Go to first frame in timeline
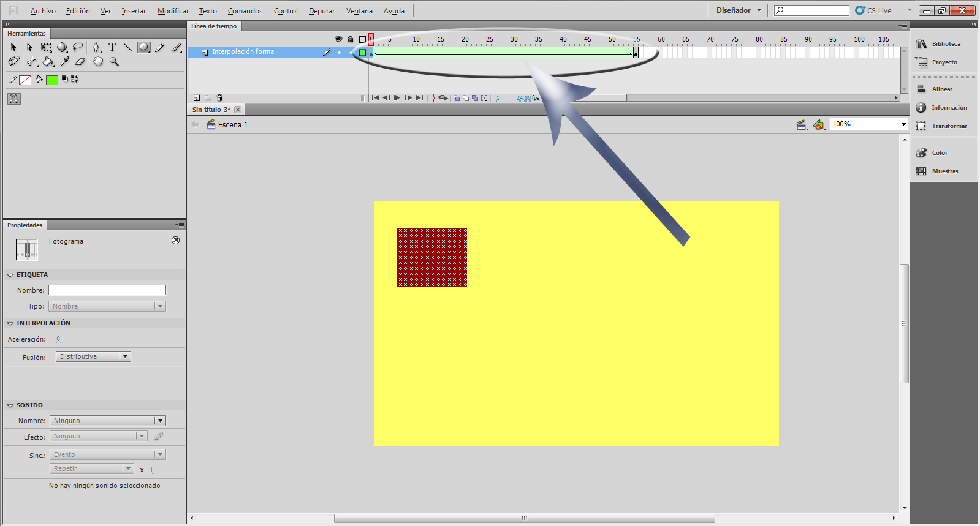The height and width of the screenshot is (526, 980). [375, 98]
